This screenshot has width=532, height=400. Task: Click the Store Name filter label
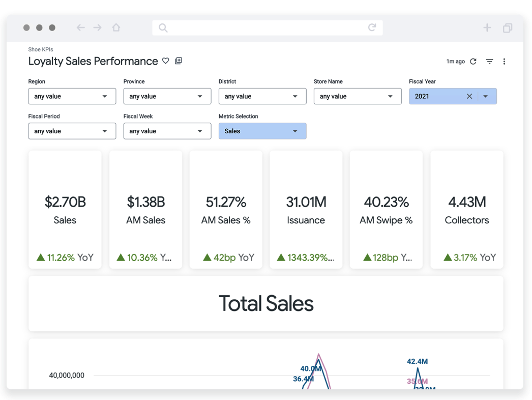(x=328, y=81)
